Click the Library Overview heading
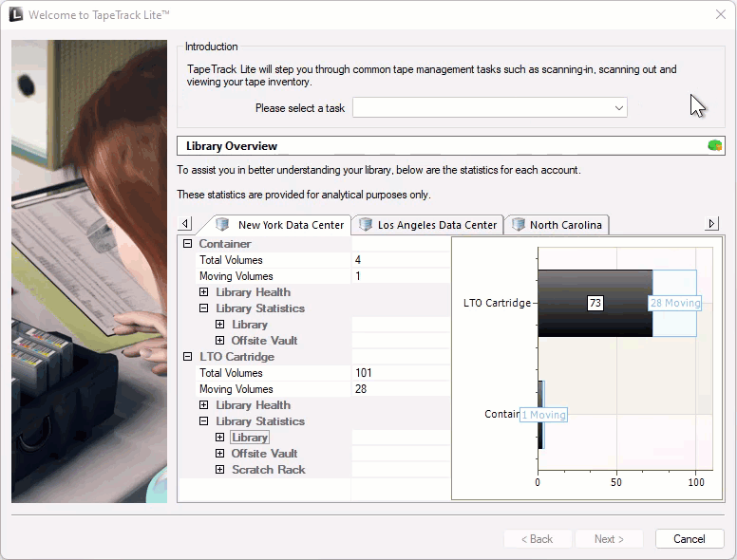Image resolution: width=737 pixels, height=560 pixels. tap(231, 146)
